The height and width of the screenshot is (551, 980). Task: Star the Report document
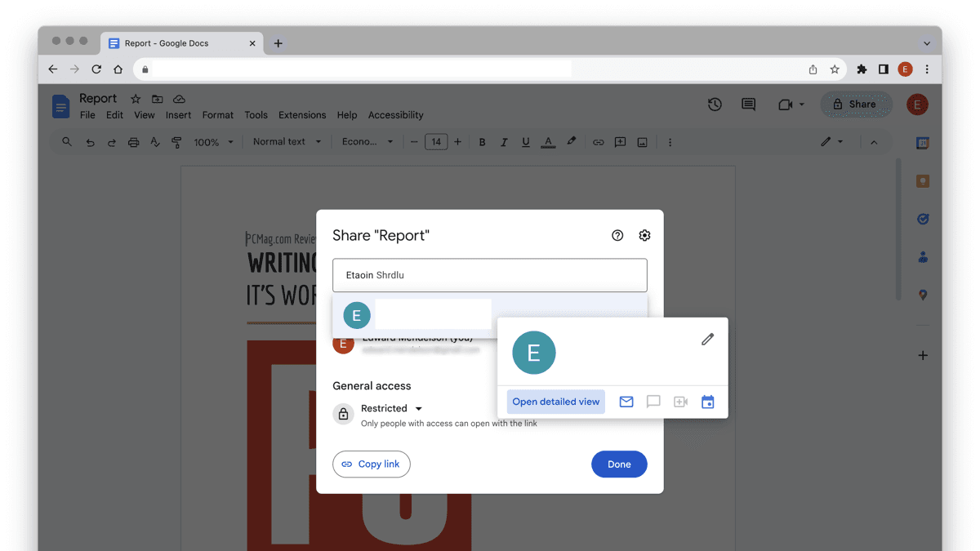[x=135, y=99]
